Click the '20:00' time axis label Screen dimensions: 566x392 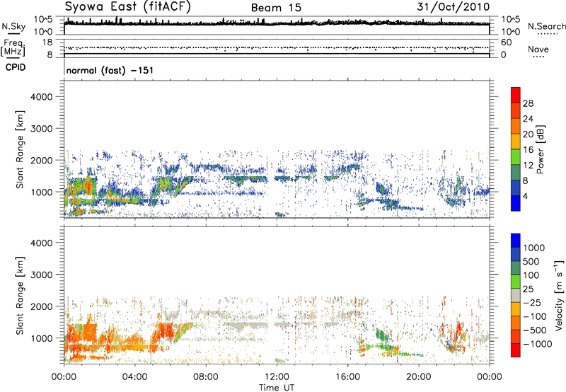tap(419, 377)
